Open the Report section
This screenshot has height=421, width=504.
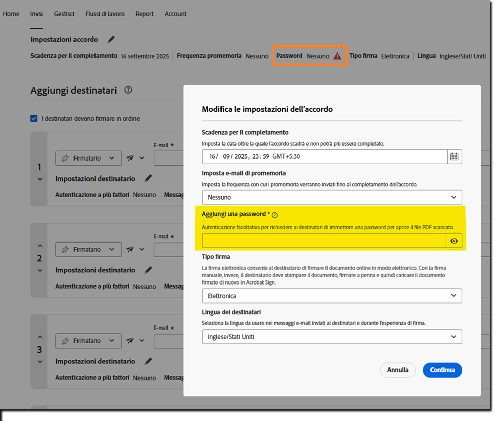144,14
